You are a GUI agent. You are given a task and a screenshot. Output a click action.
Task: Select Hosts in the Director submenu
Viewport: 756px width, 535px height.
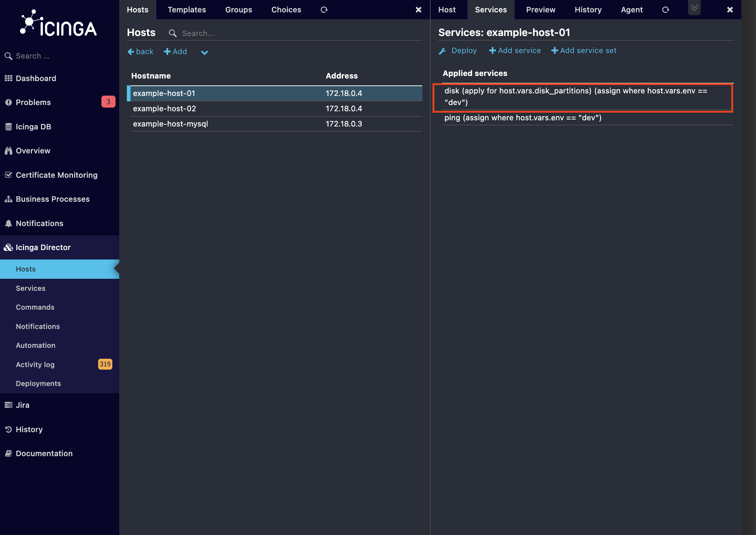pyautogui.click(x=60, y=269)
